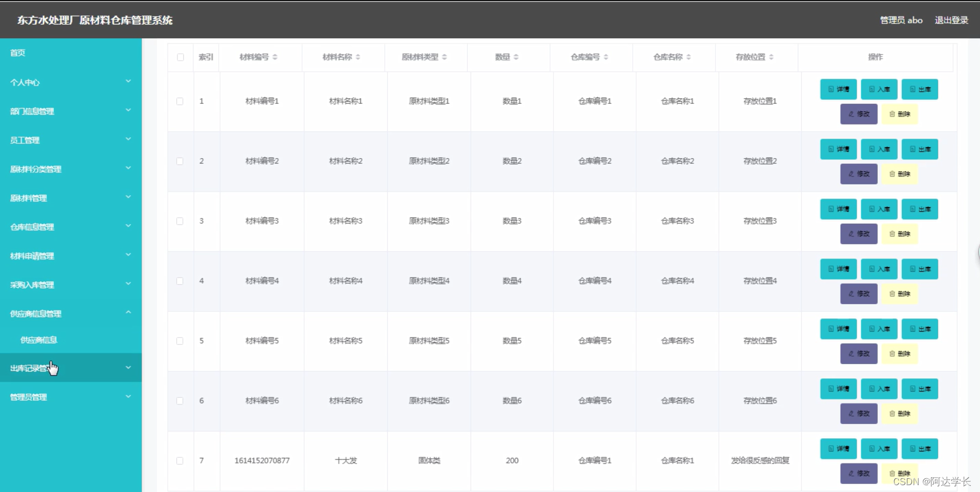Click 出库 for row 1614152070877

click(920, 449)
